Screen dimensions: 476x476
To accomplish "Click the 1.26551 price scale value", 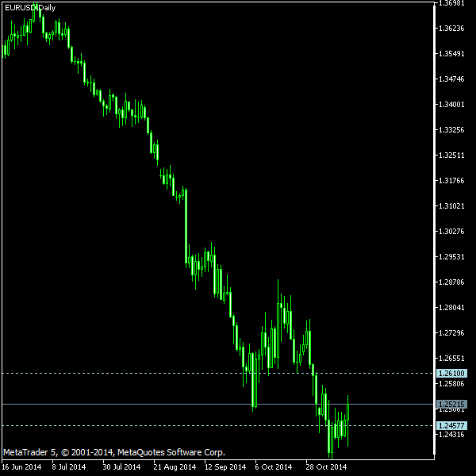I will pos(451,359).
